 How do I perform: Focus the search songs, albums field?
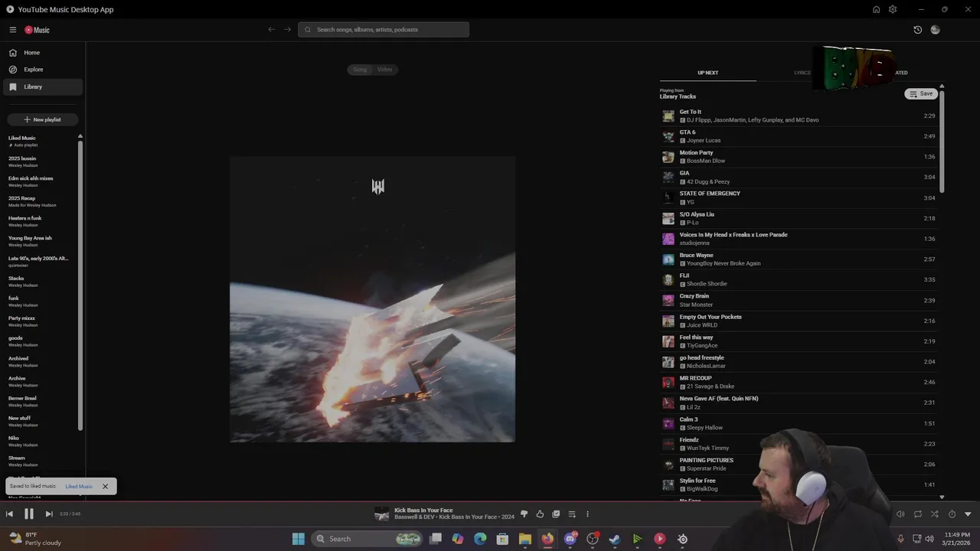384,30
